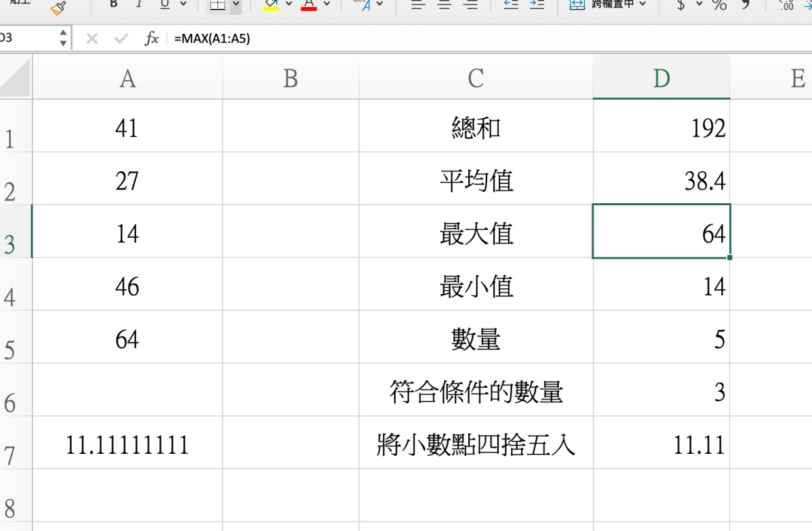Apply the currency dollar format
This screenshot has width=812, height=531.
click(x=681, y=5)
